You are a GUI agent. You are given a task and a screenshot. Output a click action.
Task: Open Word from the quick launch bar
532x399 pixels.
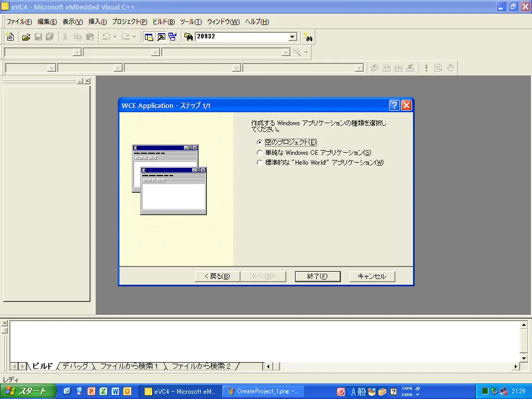point(115,392)
